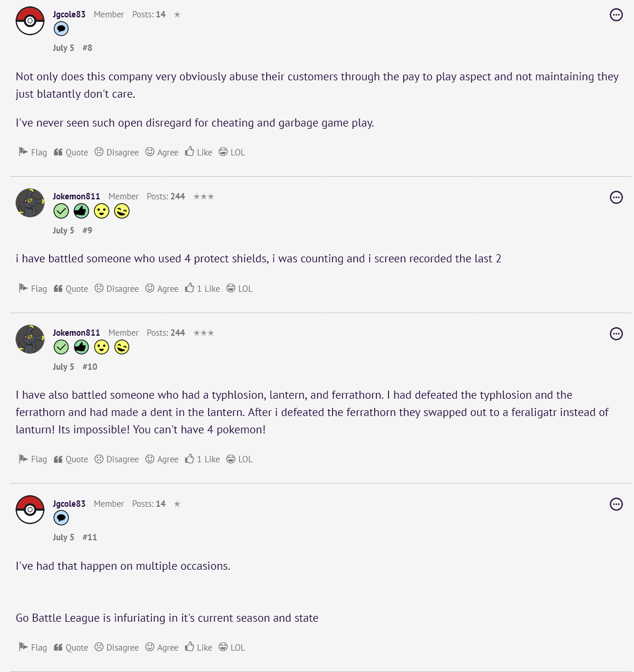Viewport: 634px width, 672px height.
Task: Open options menu for post #8
Action: [x=616, y=15]
